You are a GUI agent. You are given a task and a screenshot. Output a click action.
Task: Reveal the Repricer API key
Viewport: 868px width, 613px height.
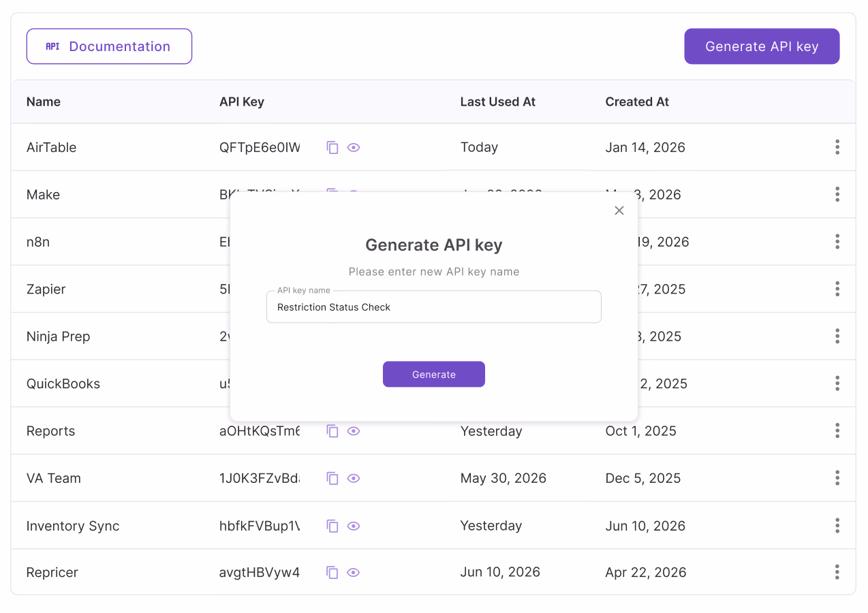tap(353, 572)
